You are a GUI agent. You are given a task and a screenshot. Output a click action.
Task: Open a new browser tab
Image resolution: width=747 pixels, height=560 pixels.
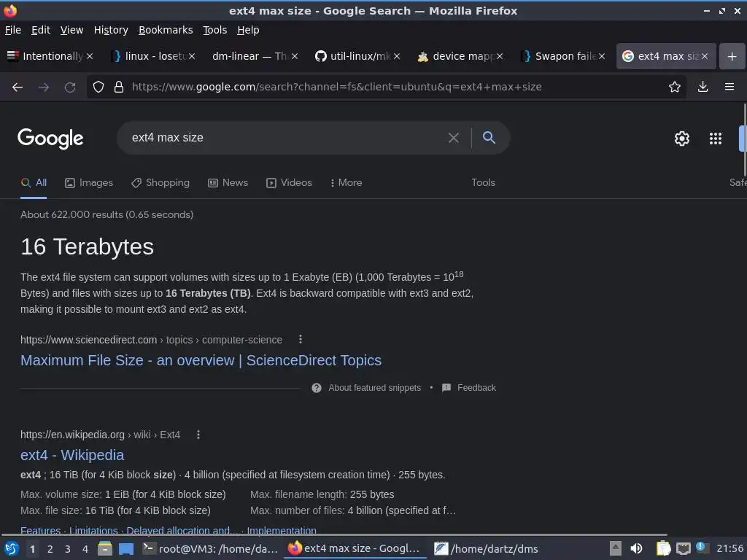pos(732,56)
